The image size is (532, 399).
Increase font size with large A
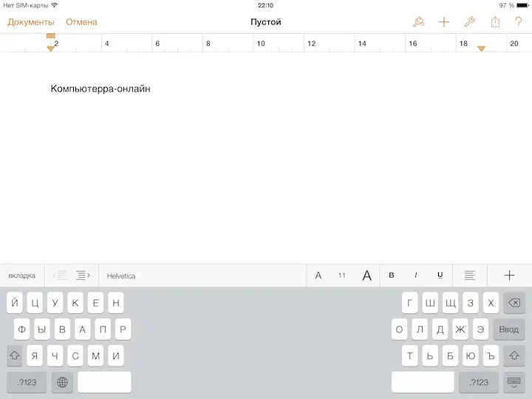(x=366, y=276)
